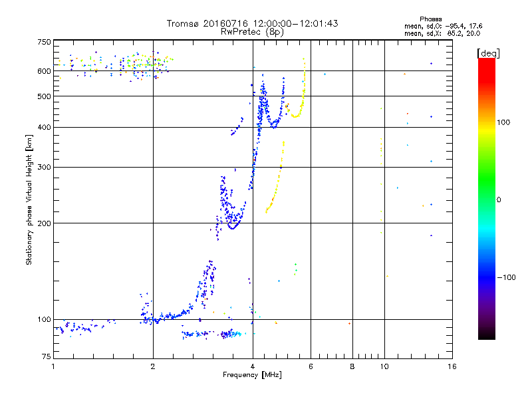This screenshot has width=532, height=399.
Task: Click the y-axis tick label '750'
Action: click(x=44, y=42)
